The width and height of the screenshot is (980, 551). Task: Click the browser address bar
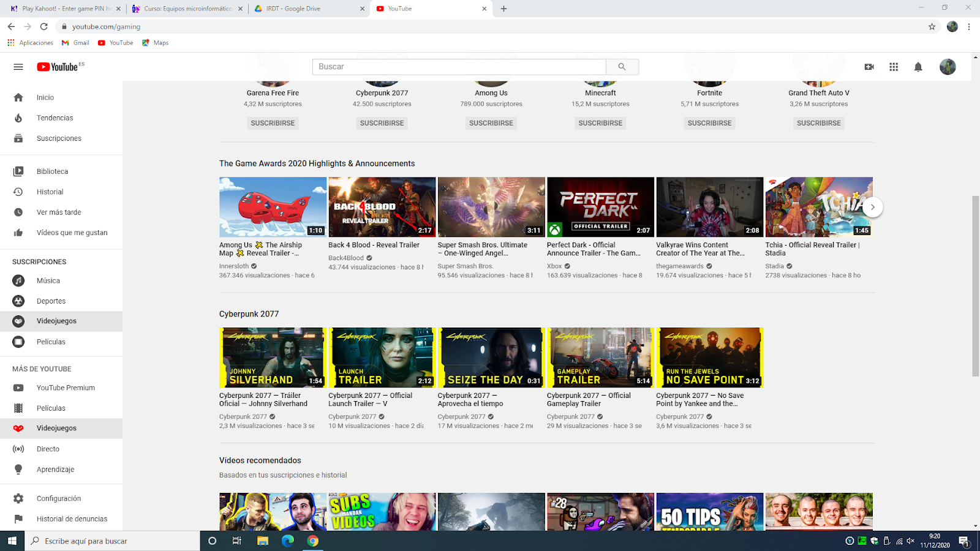[x=490, y=26]
